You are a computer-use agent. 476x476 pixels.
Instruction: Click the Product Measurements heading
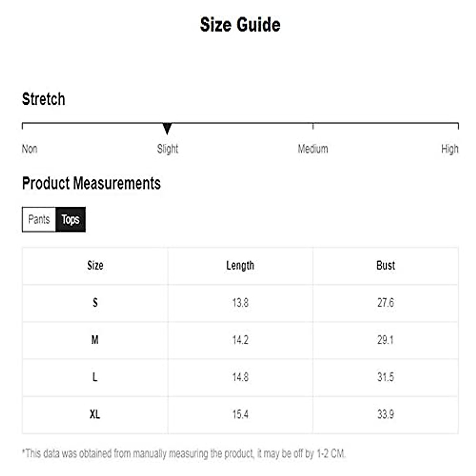tap(91, 183)
